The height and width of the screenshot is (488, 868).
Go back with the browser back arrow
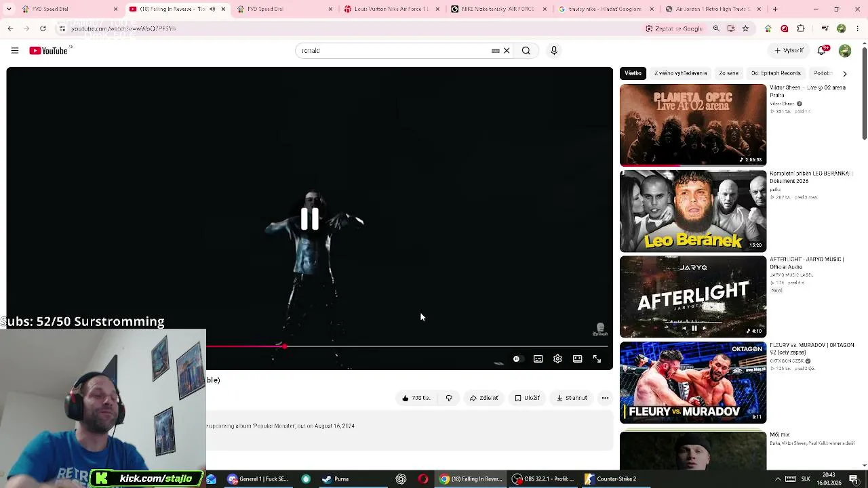click(x=10, y=28)
